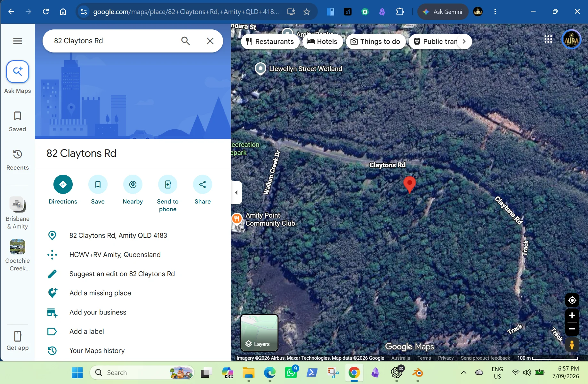Filter map by Restaurants
Image resolution: width=588 pixels, height=384 pixels.
tap(270, 42)
